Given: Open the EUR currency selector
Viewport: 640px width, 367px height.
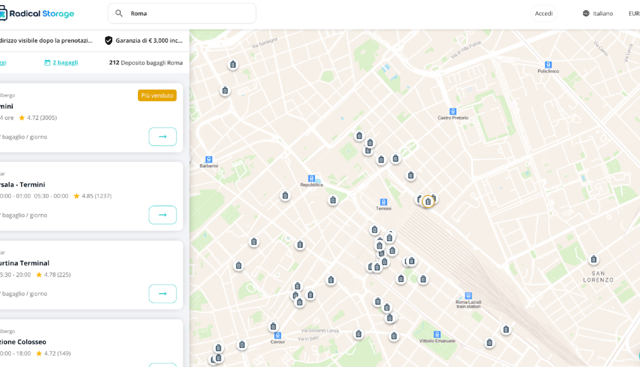Looking at the screenshot, I should pos(634,13).
